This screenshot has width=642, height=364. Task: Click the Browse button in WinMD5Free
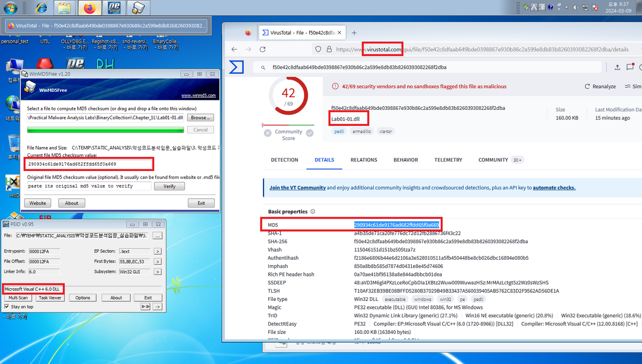pos(201,117)
